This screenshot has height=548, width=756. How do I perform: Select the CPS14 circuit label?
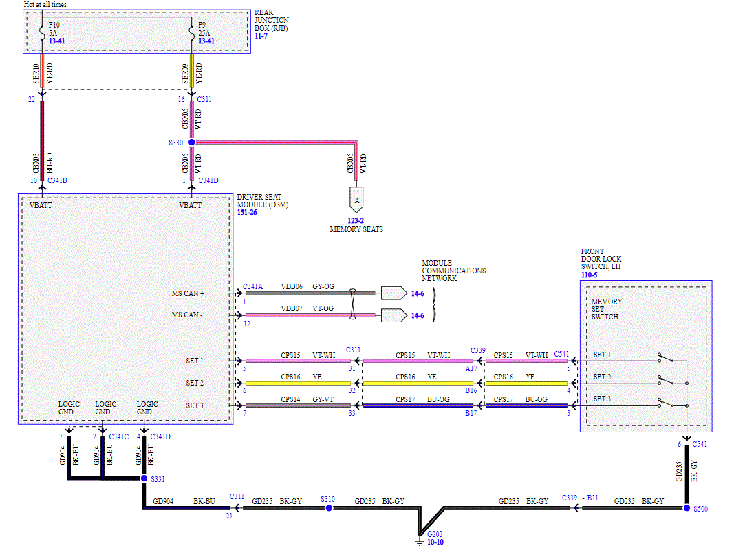[291, 399]
